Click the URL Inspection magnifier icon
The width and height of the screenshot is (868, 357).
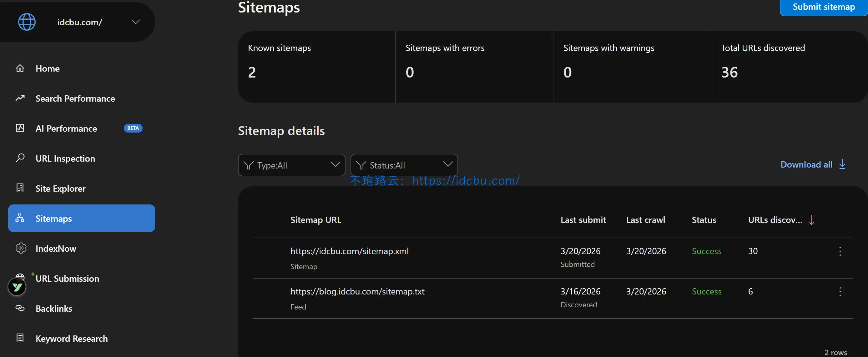[x=20, y=158]
